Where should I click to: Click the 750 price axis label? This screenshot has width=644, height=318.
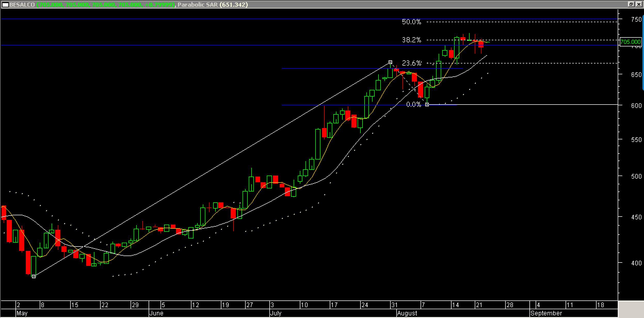point(636,20)
